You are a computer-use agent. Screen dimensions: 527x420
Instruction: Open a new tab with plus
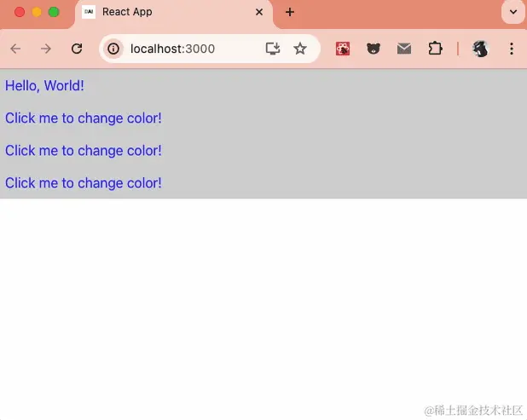click(x=290, y=13)
